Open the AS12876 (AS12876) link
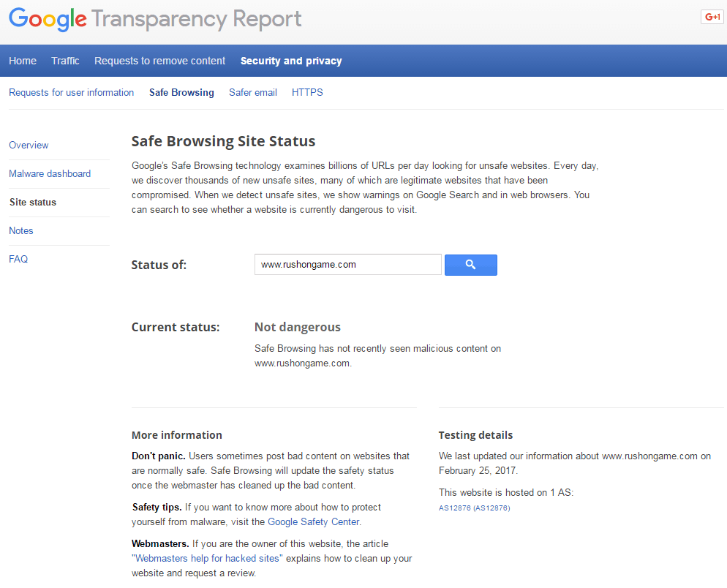The height and width of the screenshot is (588, 727). [x=475, y=508]
